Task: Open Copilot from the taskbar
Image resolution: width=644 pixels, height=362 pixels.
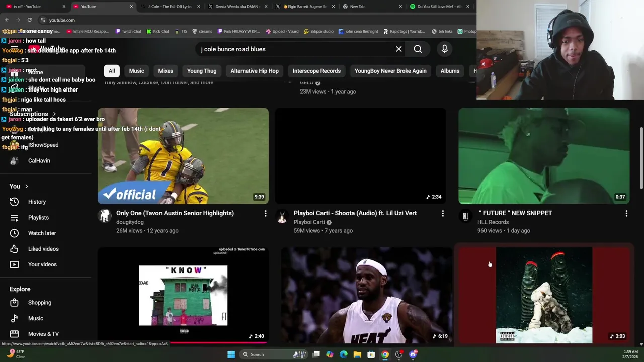Action: click(330, 354)
